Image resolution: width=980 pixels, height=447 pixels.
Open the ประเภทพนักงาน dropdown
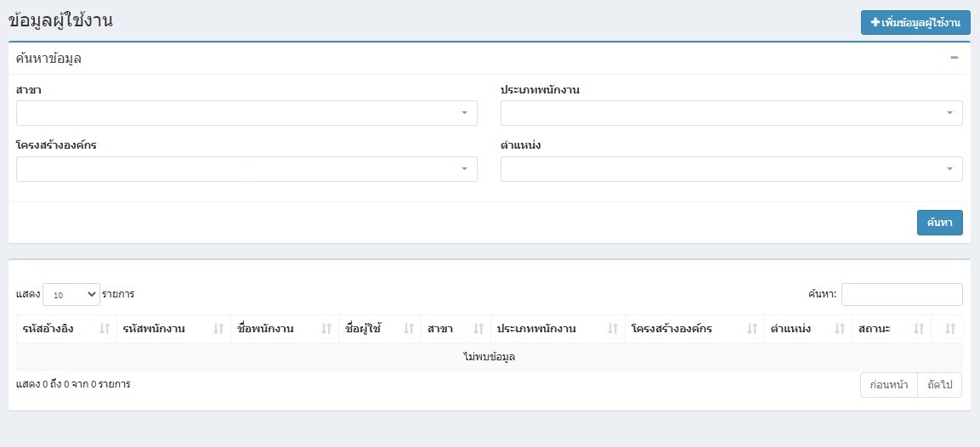pos(731,113)
